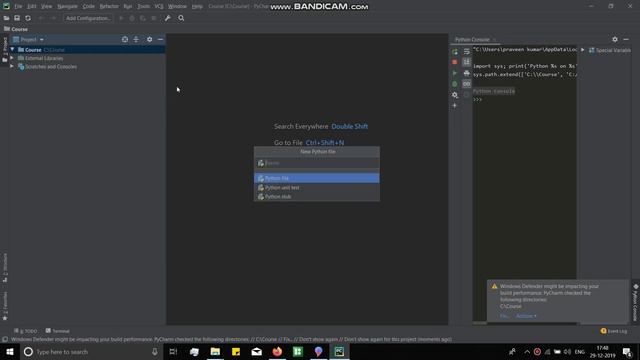Click the Rerun console icon
Viewport: 640px width, 360px height.
click(x=455, y=51)
